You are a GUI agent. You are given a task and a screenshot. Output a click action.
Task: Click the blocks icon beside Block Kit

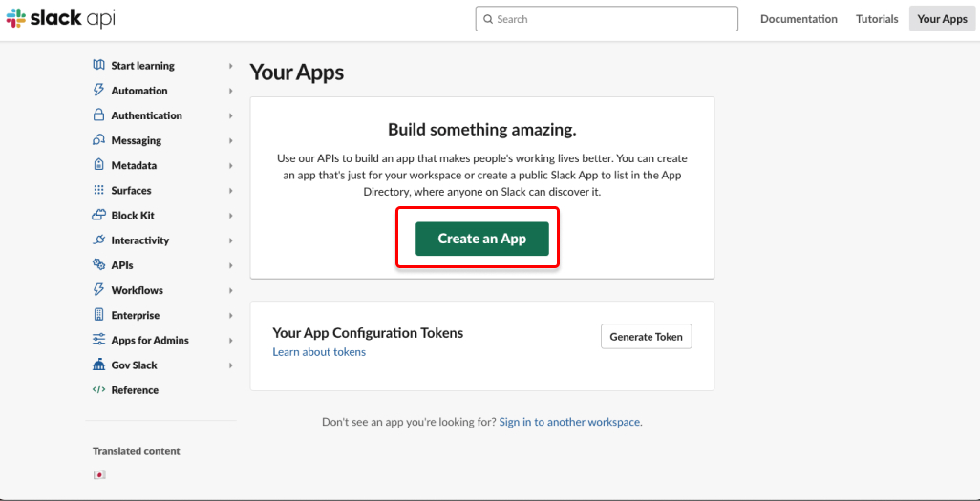click(98, 215)
